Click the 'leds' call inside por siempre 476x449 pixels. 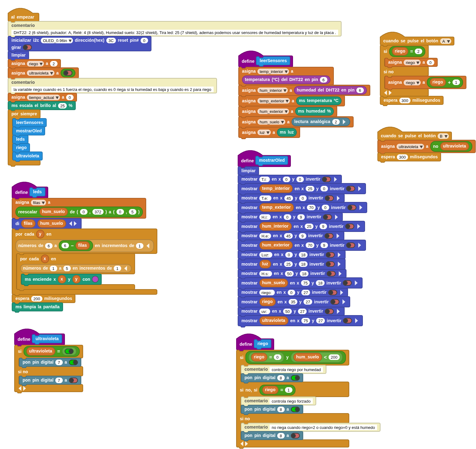[x=20, y=139]
